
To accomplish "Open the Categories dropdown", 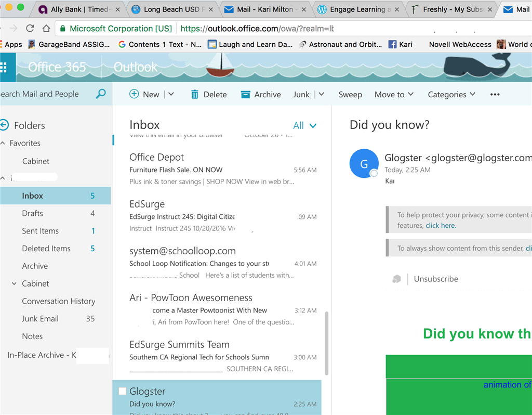I will point(451,95).
